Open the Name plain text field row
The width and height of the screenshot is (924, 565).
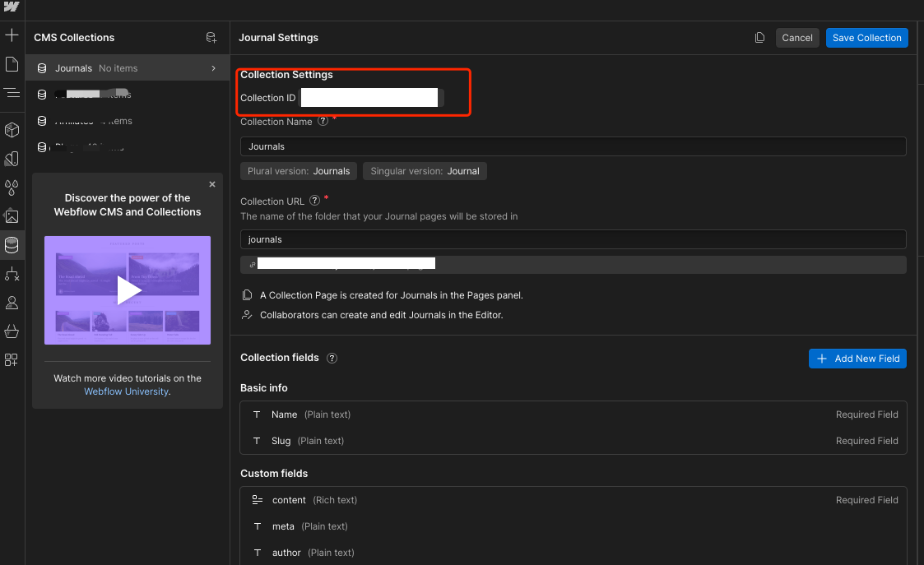(x=573, y=414)
